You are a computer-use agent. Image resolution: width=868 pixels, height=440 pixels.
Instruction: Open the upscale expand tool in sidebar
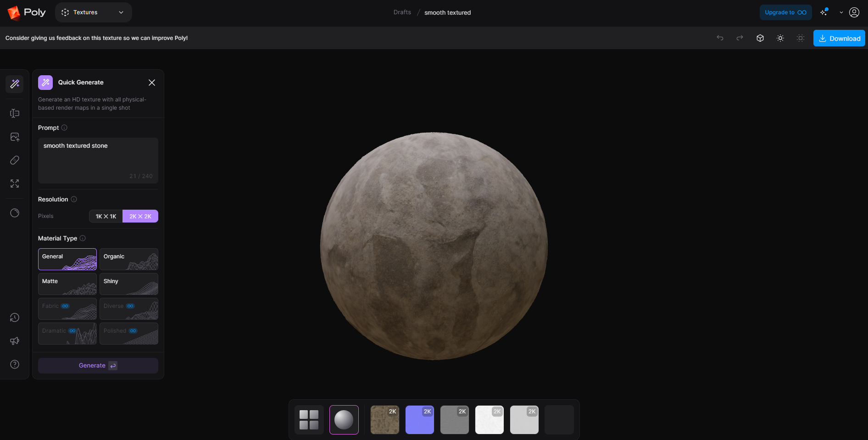15,184
